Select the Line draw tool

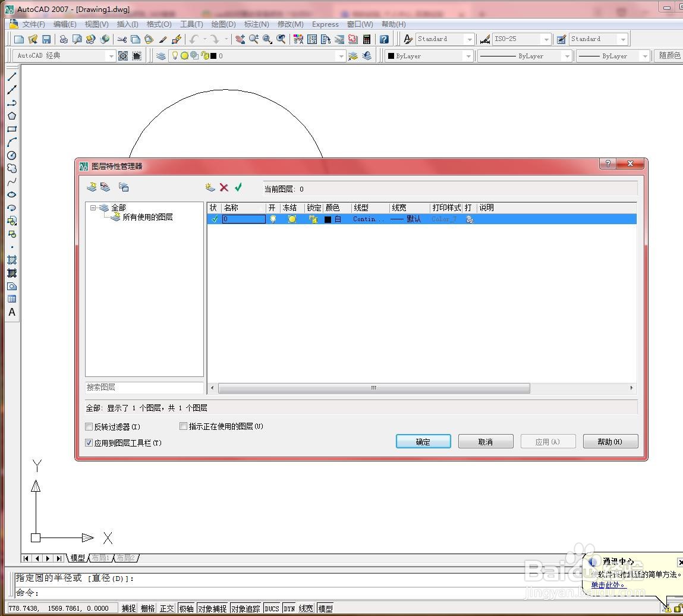click(x=12, y=77)
